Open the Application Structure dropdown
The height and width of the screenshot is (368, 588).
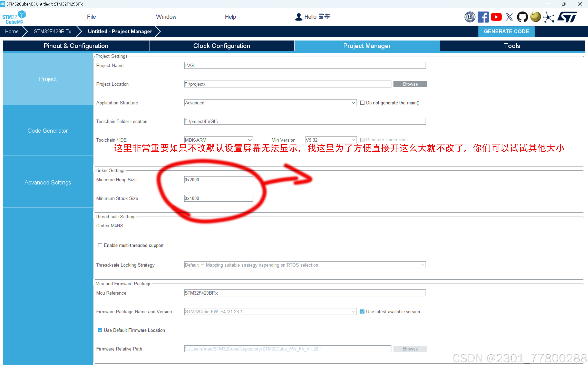(x=270, y=103)
